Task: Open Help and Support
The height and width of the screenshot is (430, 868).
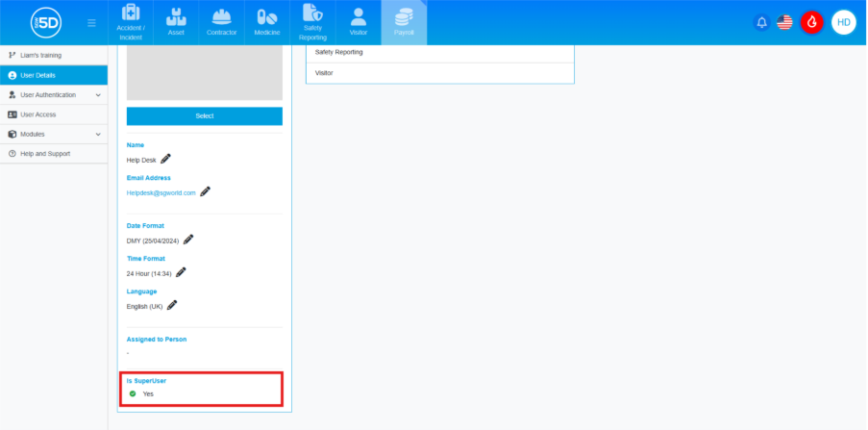Action: click(54, 154)
